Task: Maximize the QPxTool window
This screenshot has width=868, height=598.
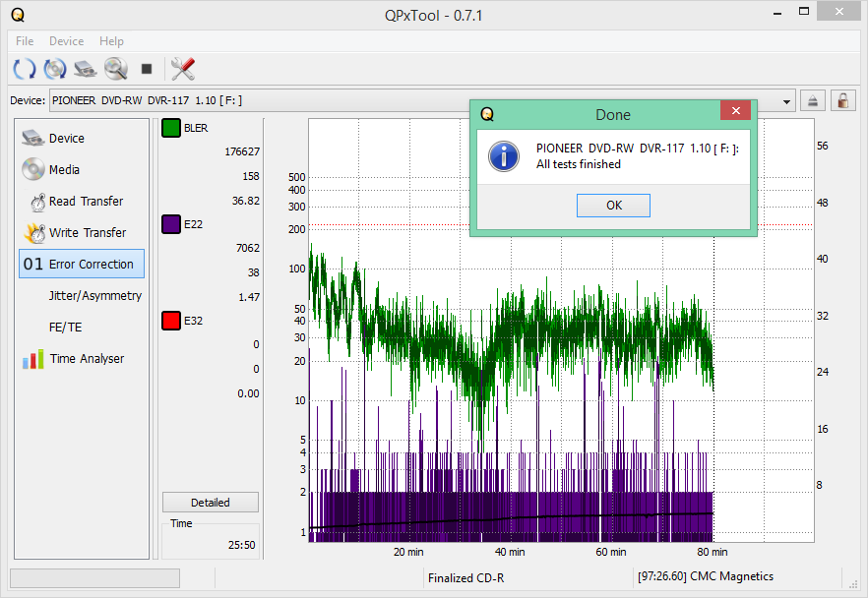Action: coord(804,12)
